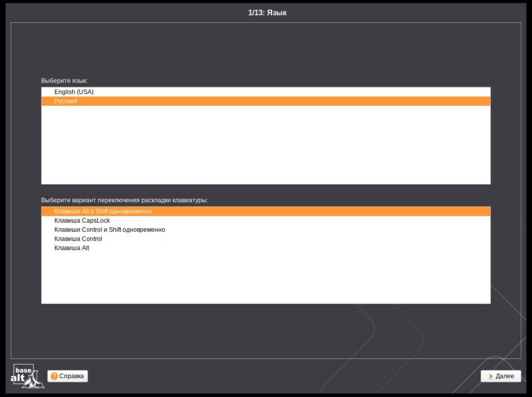
Task: Click empty space in the keyboard layout list
Action: (265, 280)
